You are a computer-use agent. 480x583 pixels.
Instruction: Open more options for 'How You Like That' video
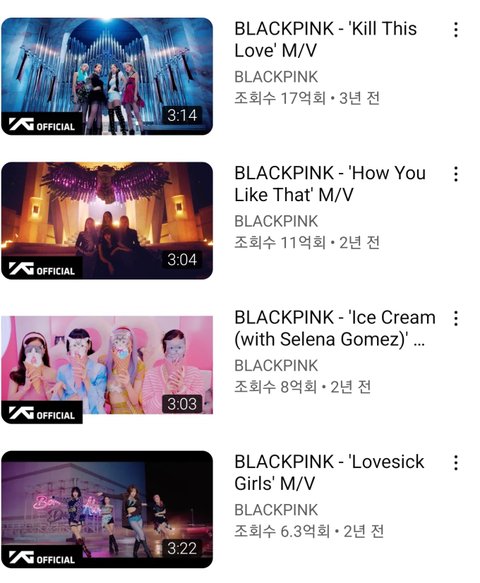(455, 174)
